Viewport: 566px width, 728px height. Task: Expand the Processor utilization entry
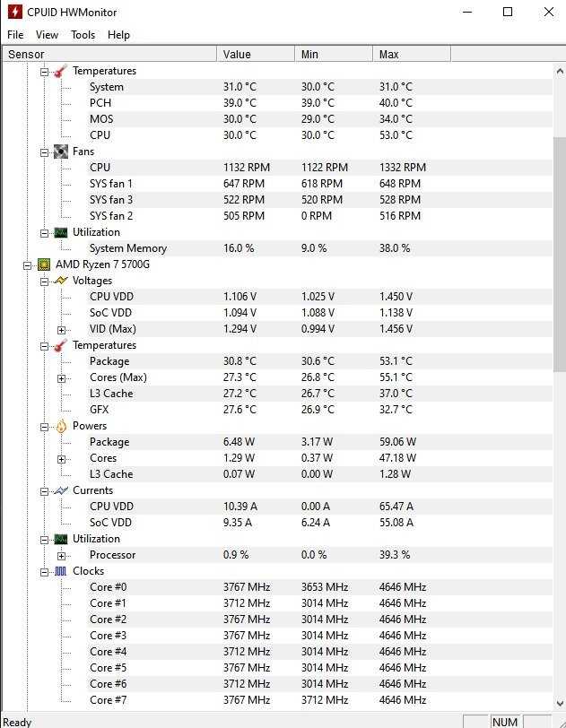(x=61, y=555)
